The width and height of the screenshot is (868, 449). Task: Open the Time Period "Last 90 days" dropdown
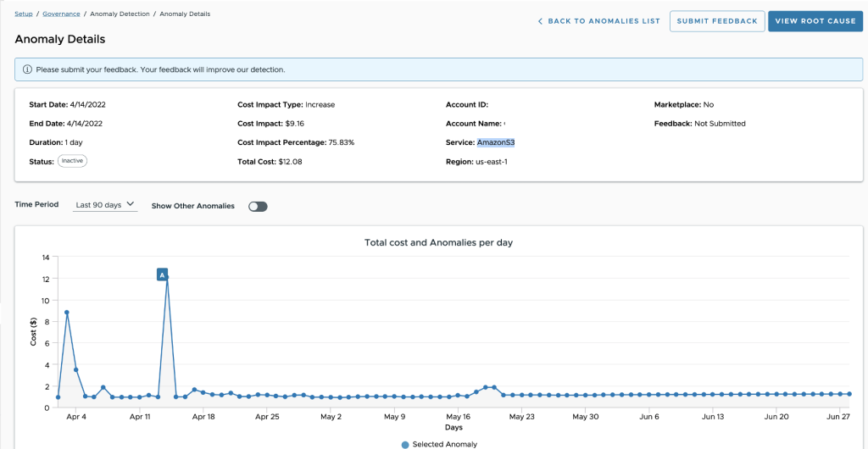(x=105, y=205)
